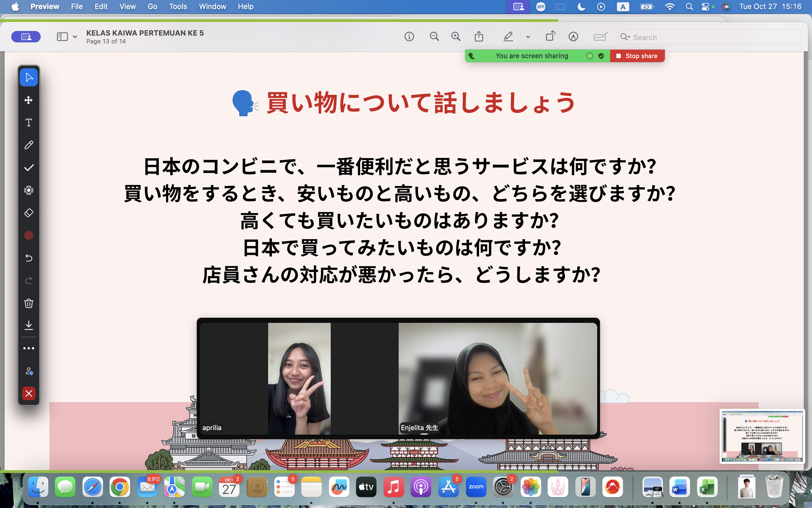Image resolution: width=812 pixels, height=508 pixels.
Task: Toggle the Markup toolbar
Action: 573,37
